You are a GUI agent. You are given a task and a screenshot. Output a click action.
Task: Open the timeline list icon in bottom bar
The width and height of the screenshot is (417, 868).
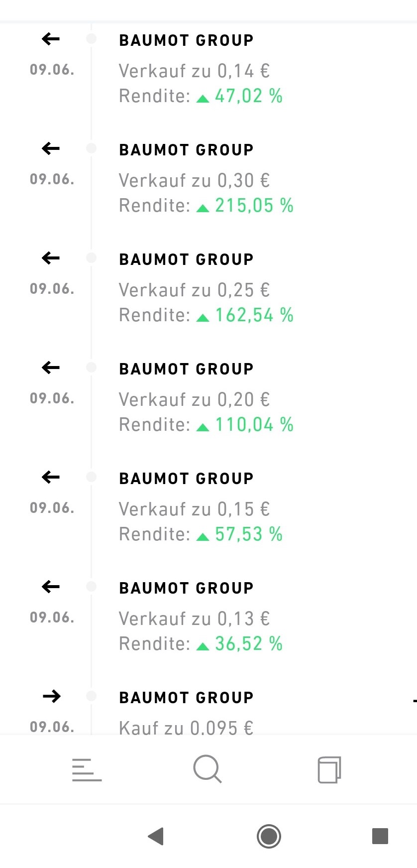(x=87, y=770)
